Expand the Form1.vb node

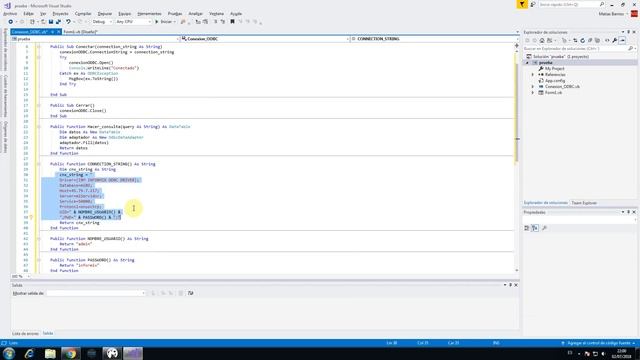click(533, 93)
